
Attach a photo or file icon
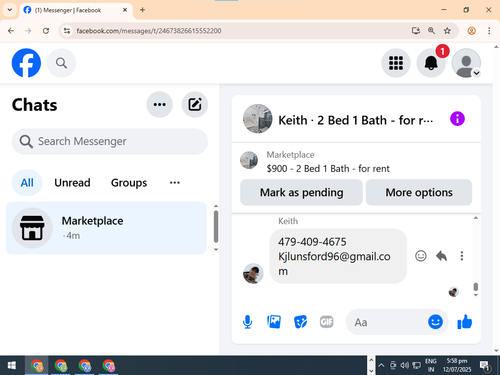(274, 322)
